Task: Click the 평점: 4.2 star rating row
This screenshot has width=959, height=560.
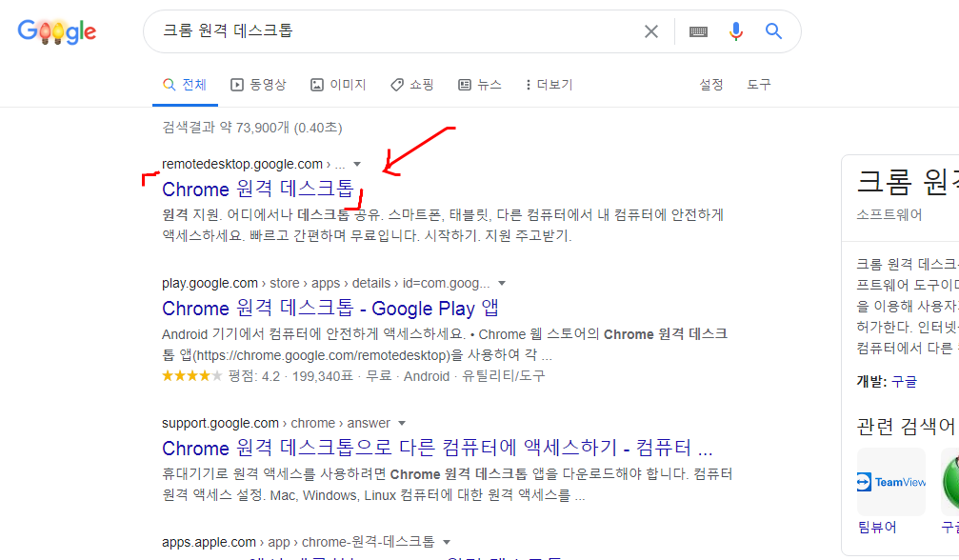Action: click(353, 376)
